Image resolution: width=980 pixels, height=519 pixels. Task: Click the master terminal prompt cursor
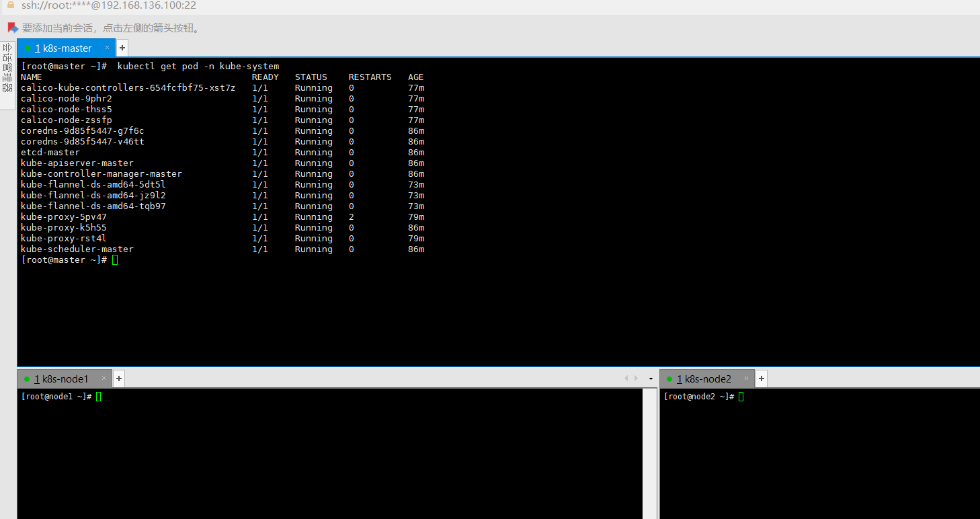115,259
